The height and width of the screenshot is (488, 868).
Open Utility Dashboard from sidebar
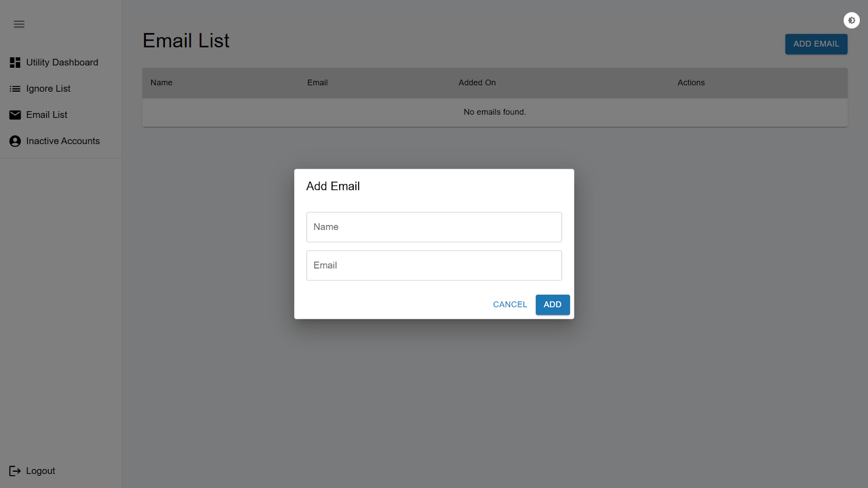(x=62, y=62)
